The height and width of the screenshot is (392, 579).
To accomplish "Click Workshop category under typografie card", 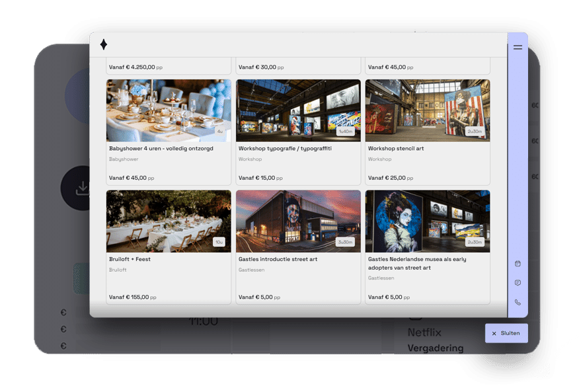I will tap(250, 159).
